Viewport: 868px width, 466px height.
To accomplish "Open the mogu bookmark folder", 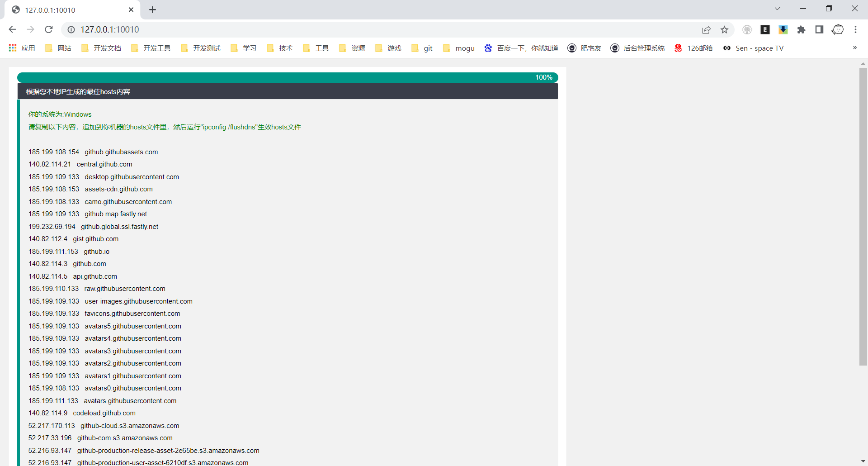I will [x=458, y=48].
